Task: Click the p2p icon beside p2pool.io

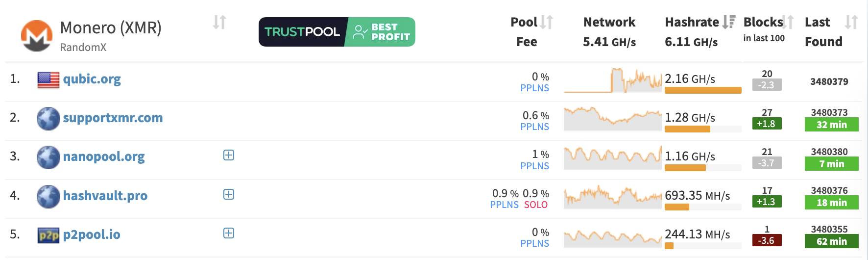Action: click(x=48, y=235)
